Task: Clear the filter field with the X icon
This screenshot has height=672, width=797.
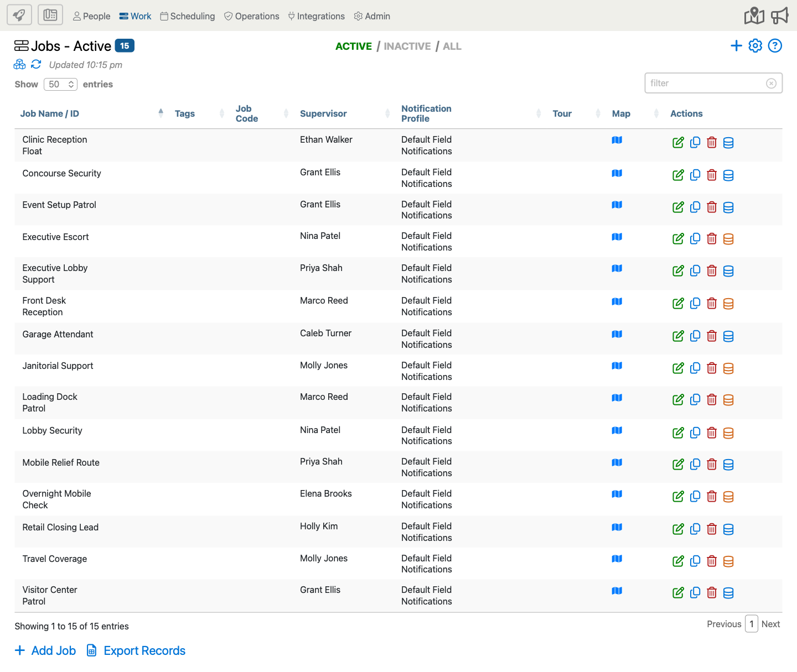Action: click(x=771, y=84)
